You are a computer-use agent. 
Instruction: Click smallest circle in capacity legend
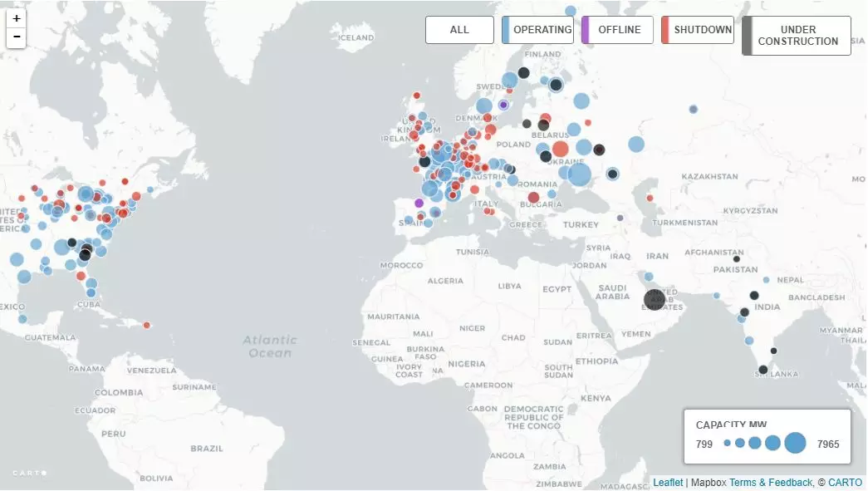click(728, 443)
